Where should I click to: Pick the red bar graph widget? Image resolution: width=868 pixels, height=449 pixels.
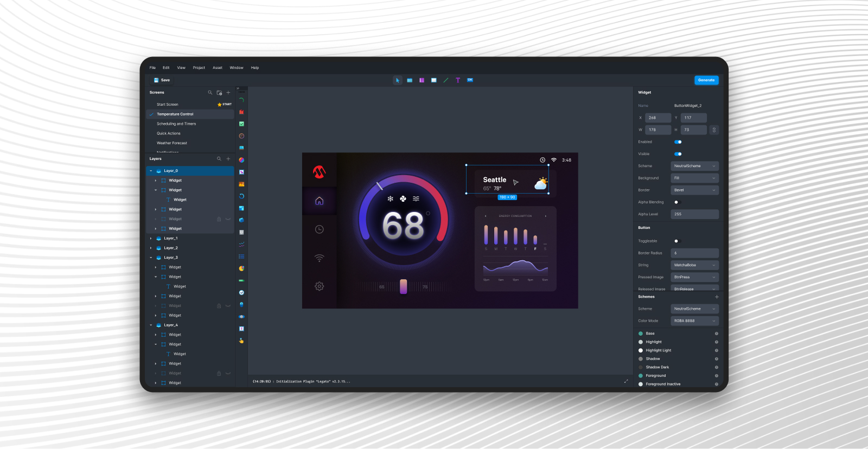tap(241, 112)
